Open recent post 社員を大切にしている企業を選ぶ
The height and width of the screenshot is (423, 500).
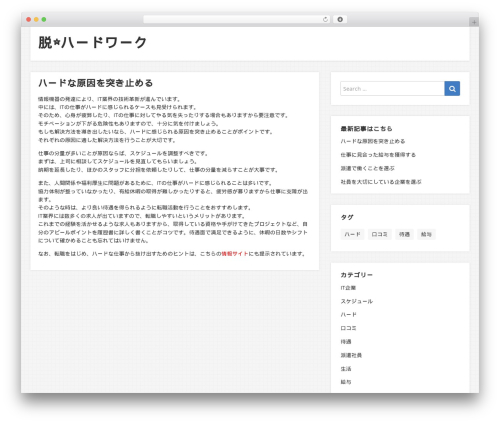(381, 182)
